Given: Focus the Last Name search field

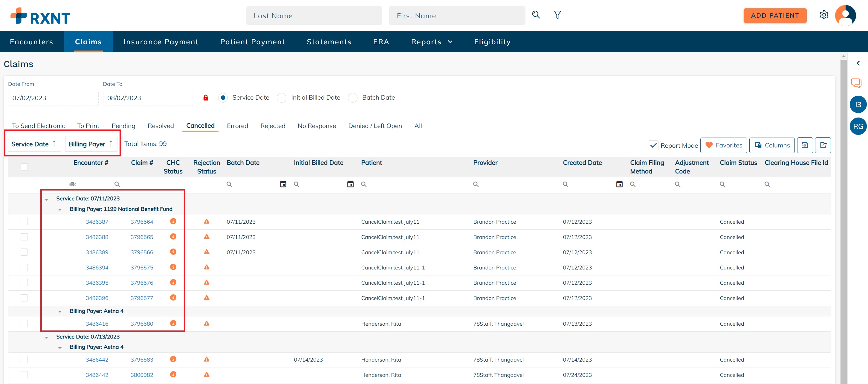Looking at the screenshot, I should (314, 16).
